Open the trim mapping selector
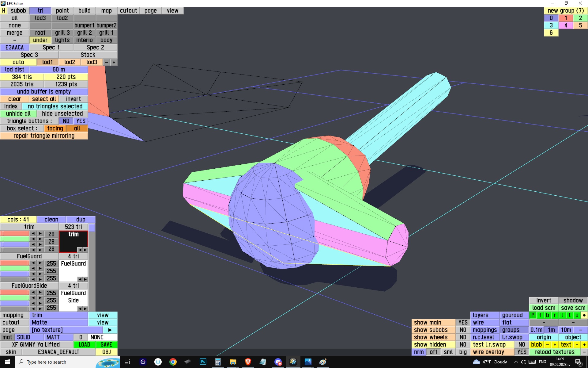Screen dimensions: 588x368 (59, 315)
